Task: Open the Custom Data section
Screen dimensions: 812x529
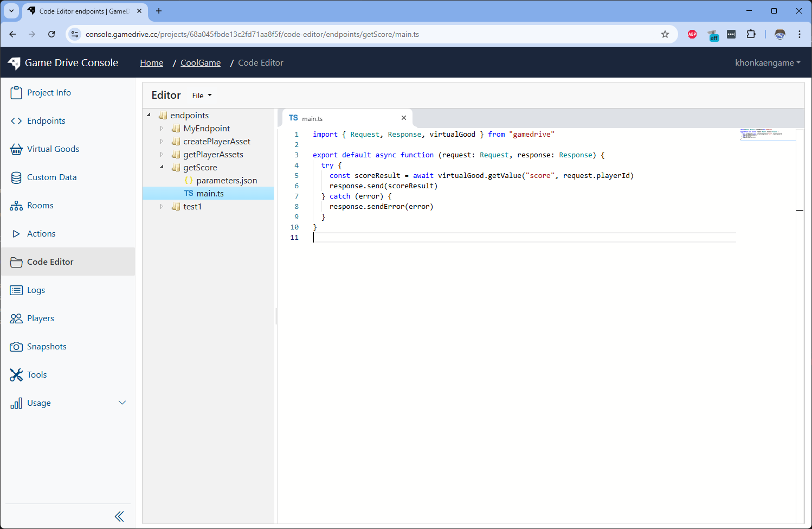Action: tap(51, 177)
